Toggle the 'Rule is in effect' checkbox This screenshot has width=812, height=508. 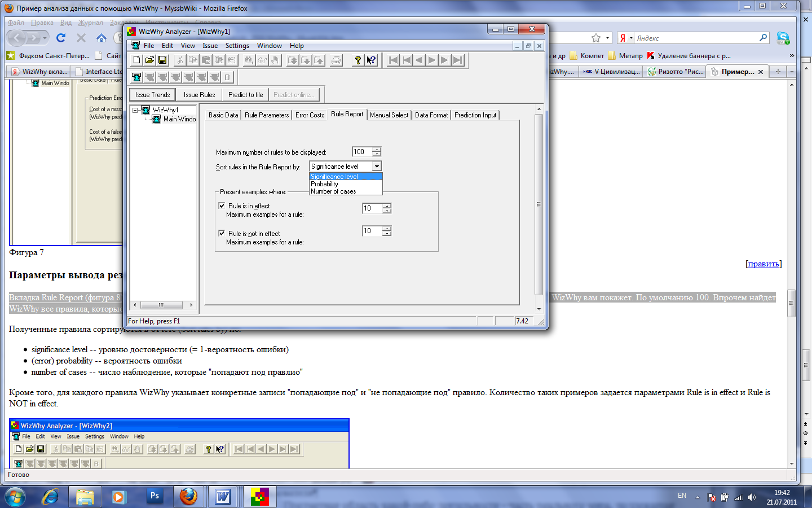click(222, 205)
